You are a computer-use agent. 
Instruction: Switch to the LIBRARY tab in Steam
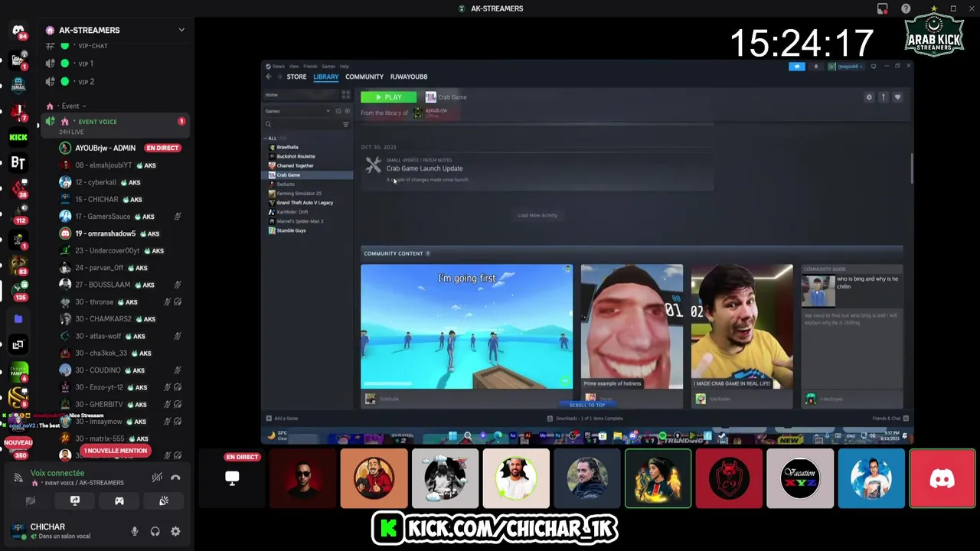[x=325, y=77]
